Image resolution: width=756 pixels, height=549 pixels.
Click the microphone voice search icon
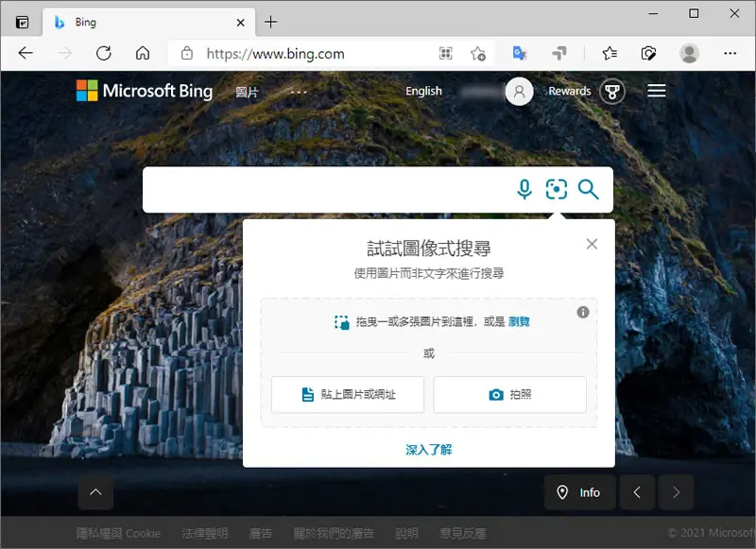click(x=524, y=189)
